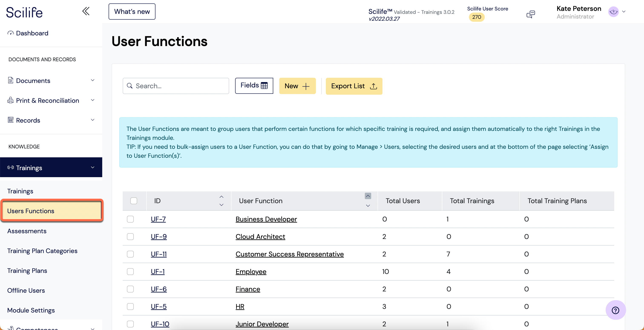The image size is (644, 330).
Task: Open the user account dropdown arrow
Action: [624, 12]
